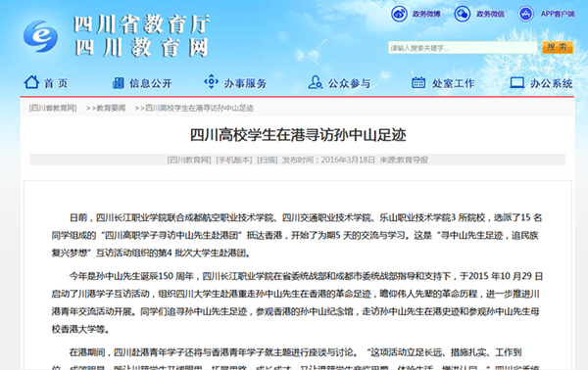Click the APP客户端 icon

coord(525,14)
